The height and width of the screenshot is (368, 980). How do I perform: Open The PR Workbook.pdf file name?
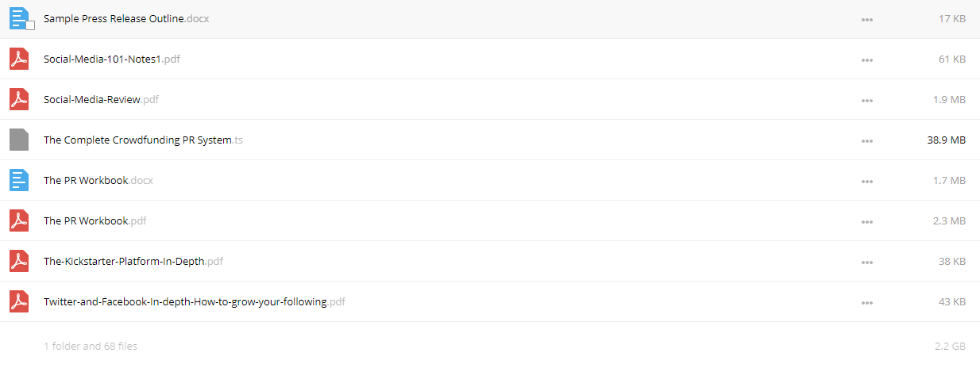(95, 220)
